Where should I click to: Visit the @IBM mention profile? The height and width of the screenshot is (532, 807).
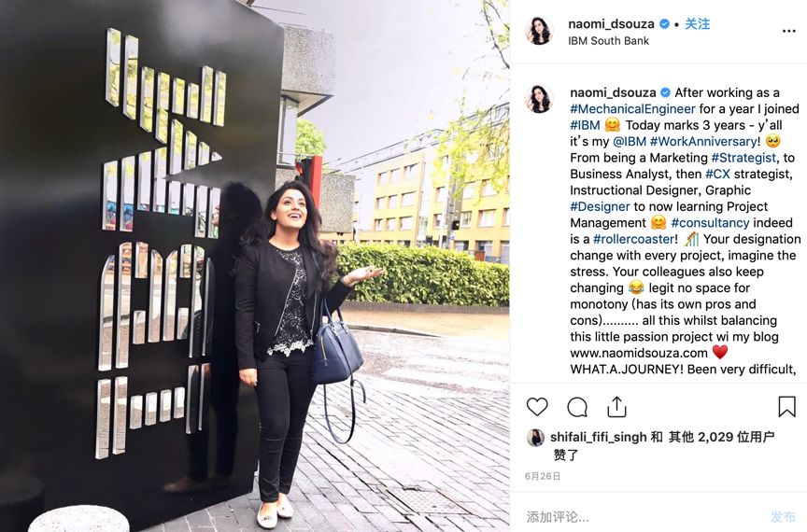(629, 142)
